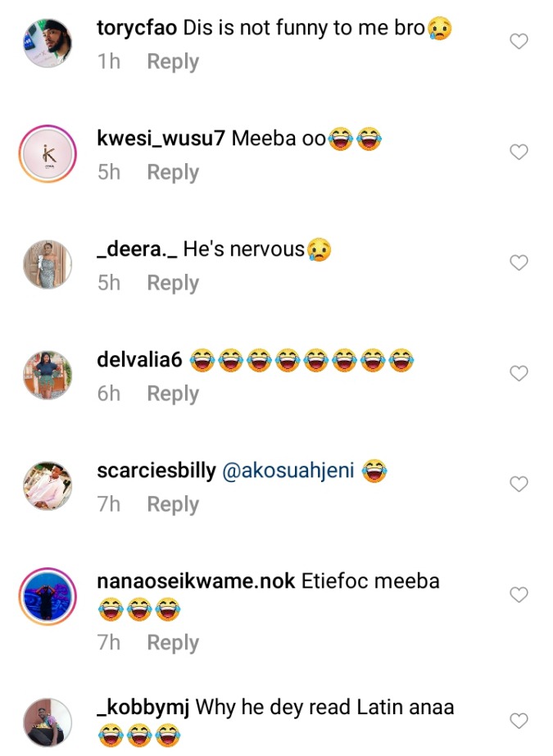Screen dimensions: 553x756
Task: Like nanaoseikwame.nok's Etiefoc meeba comment
Action: [519, 594]
